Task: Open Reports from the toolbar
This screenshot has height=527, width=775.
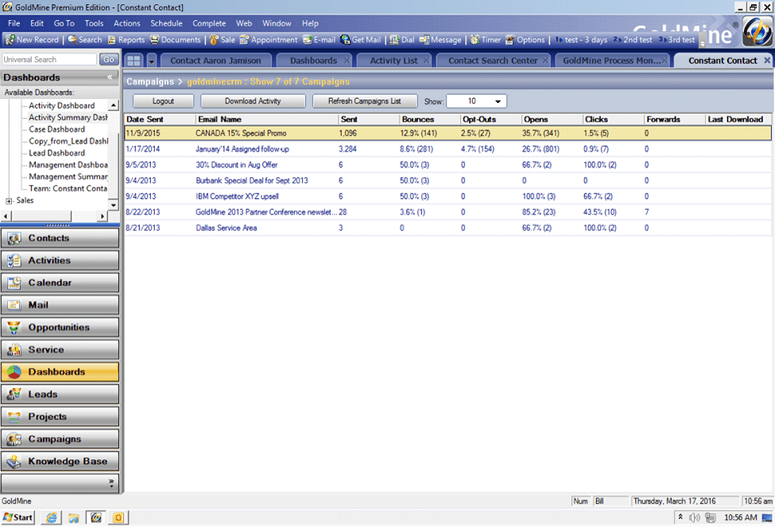Action: (x=126, y=40)
